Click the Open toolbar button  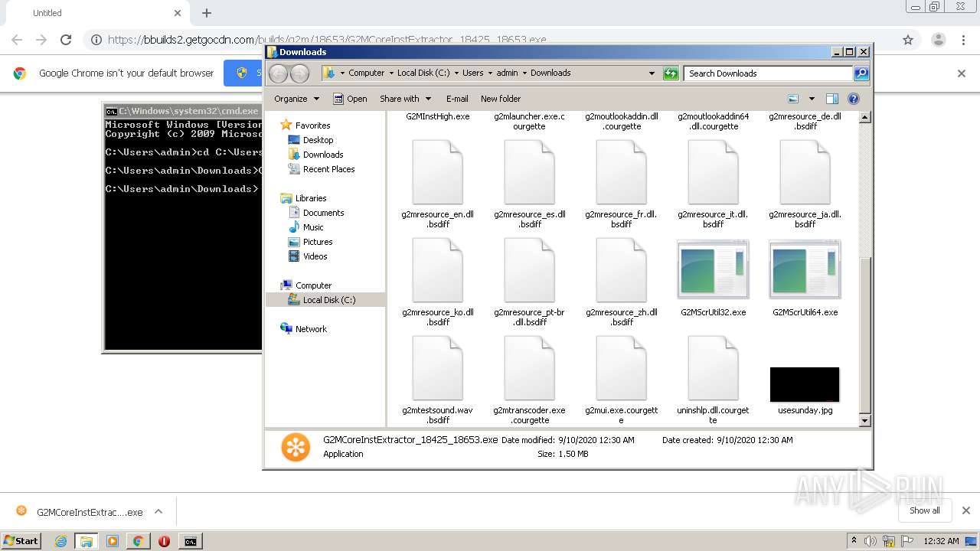[350, 99]
